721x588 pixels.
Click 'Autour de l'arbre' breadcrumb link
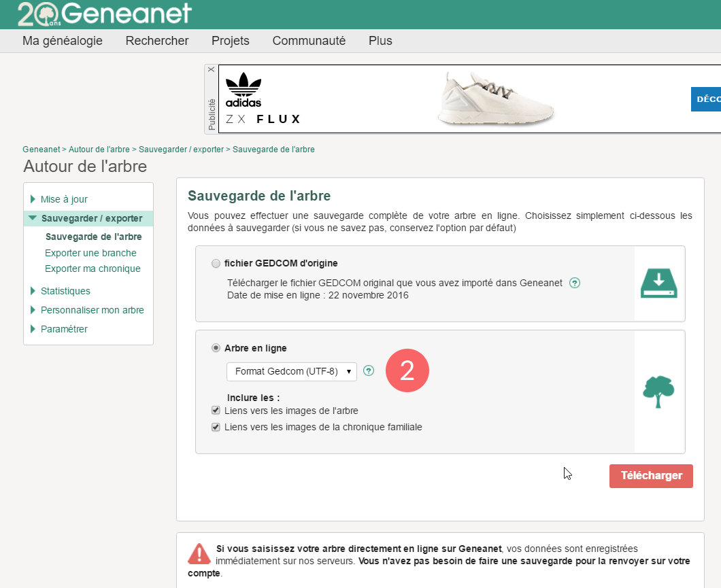point(100,149)
